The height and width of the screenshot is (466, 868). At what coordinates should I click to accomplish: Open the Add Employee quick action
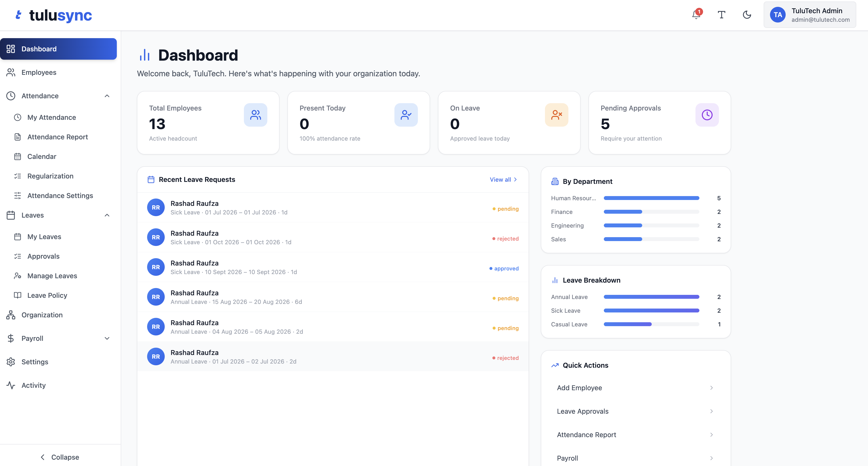636,388
